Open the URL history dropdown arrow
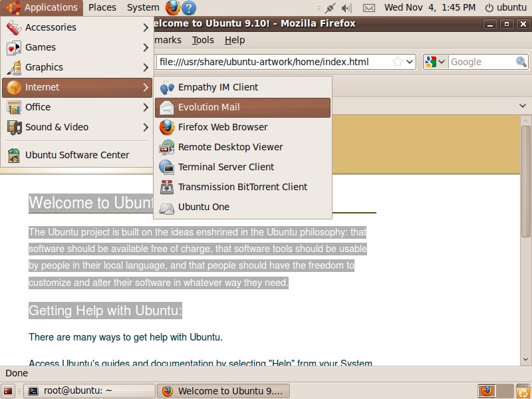Screen dimensions: 532x399 tap(410, 62)
